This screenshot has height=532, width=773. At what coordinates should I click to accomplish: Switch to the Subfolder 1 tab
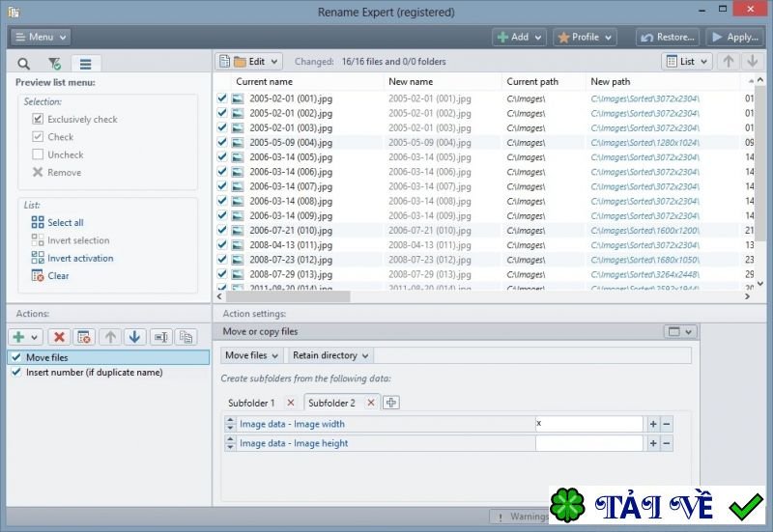click(251, 403)
